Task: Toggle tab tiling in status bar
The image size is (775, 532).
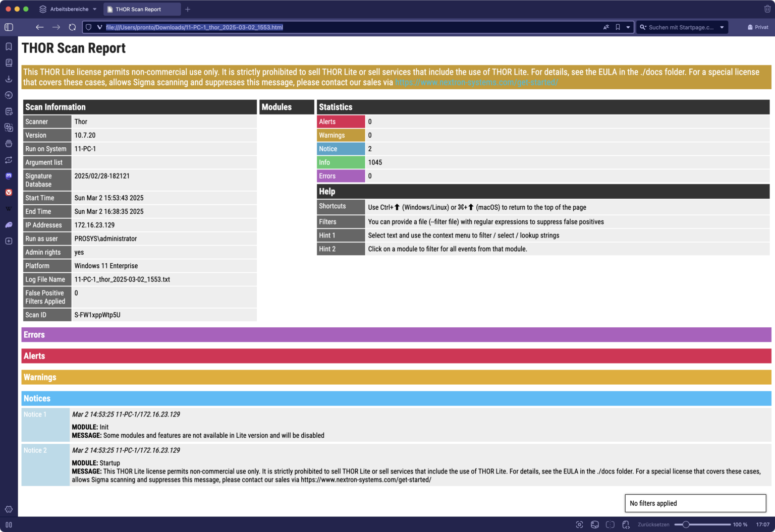Action: (x=610, y=524)
